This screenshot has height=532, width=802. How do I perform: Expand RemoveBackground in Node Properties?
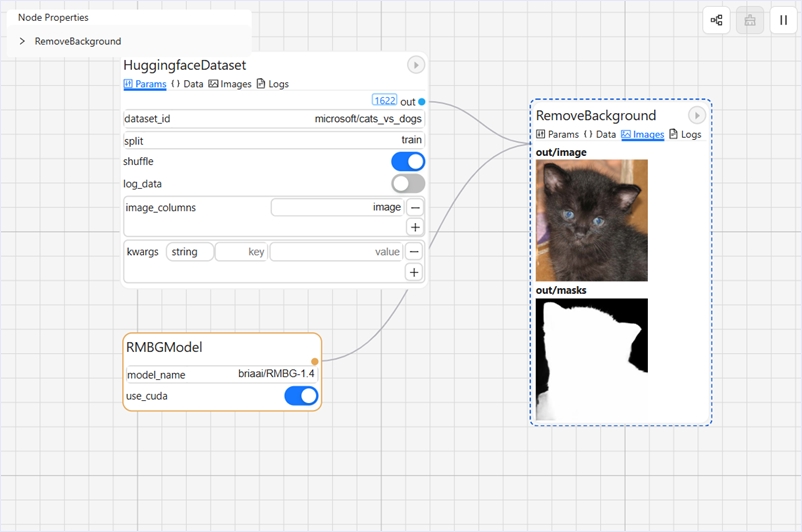pos(23,42)
